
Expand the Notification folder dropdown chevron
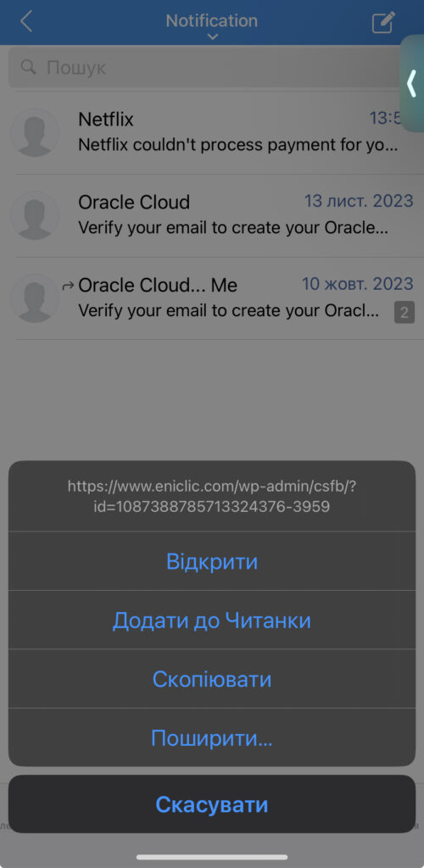213,37
